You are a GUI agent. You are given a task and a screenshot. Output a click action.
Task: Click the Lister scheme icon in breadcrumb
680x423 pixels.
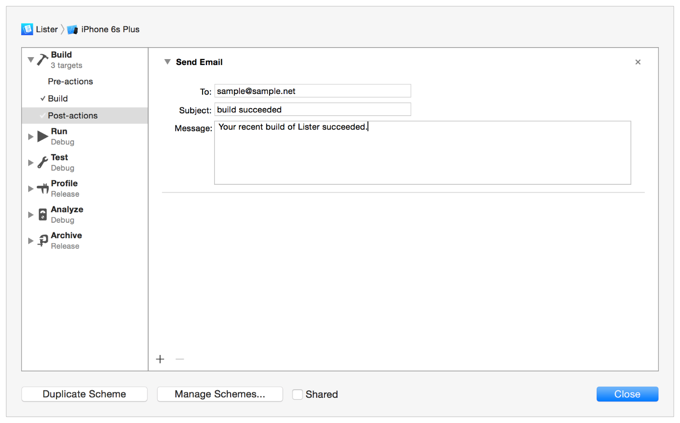click(27, 29)
